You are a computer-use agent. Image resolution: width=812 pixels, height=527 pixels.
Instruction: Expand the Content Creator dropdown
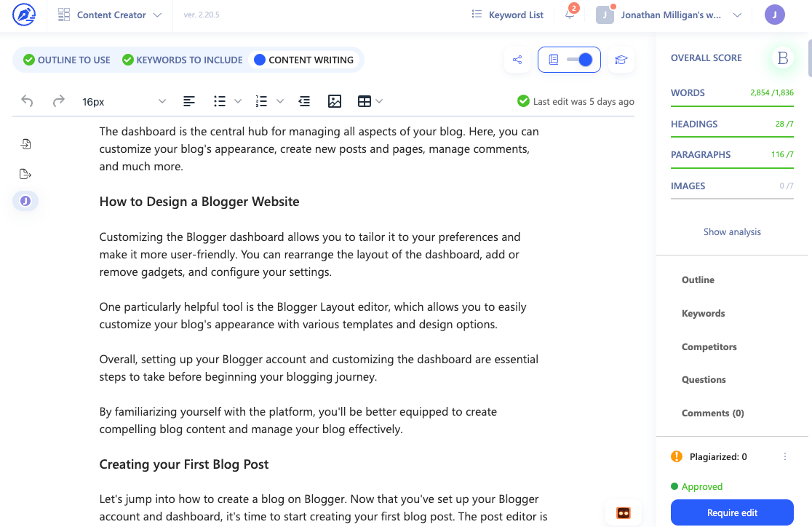157,15
